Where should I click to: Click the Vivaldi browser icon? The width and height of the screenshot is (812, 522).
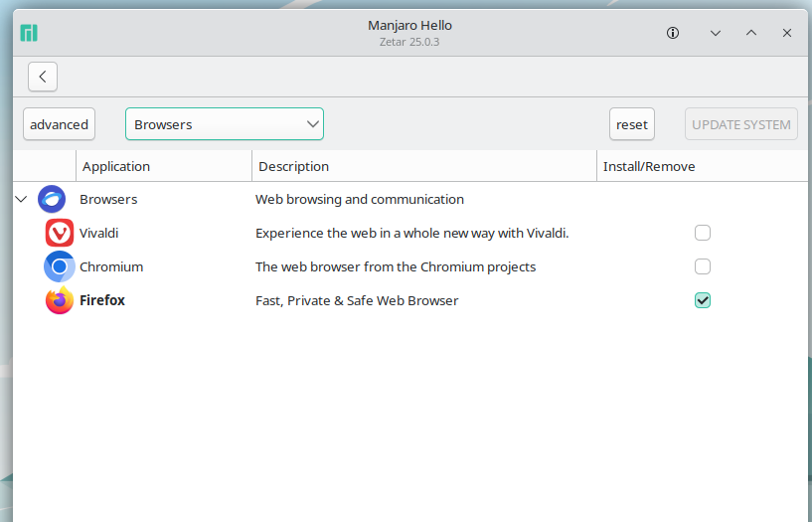60,233
